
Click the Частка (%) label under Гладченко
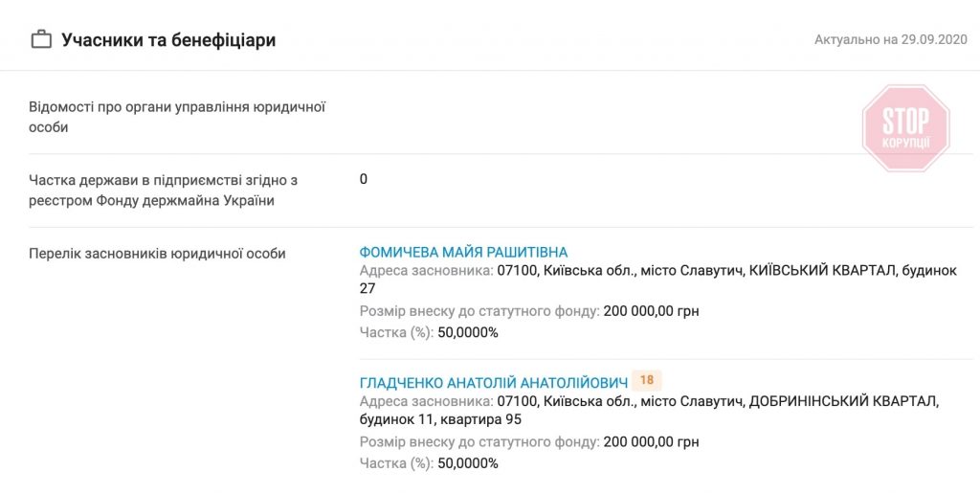396,462
